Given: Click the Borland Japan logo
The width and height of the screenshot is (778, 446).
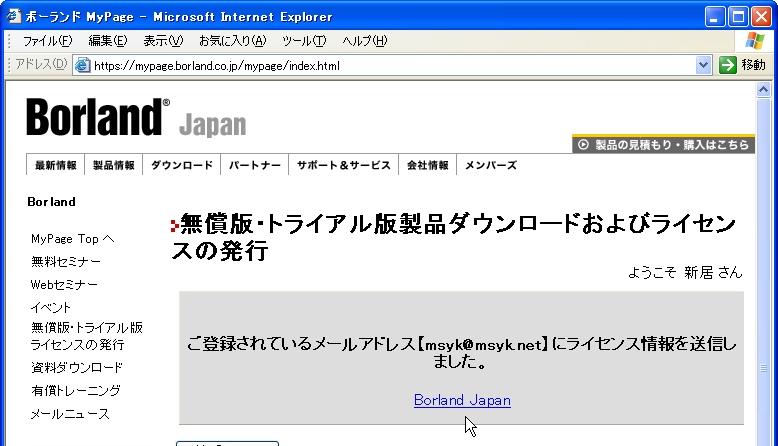Looking at the screenshot, I should click(135, 117).
